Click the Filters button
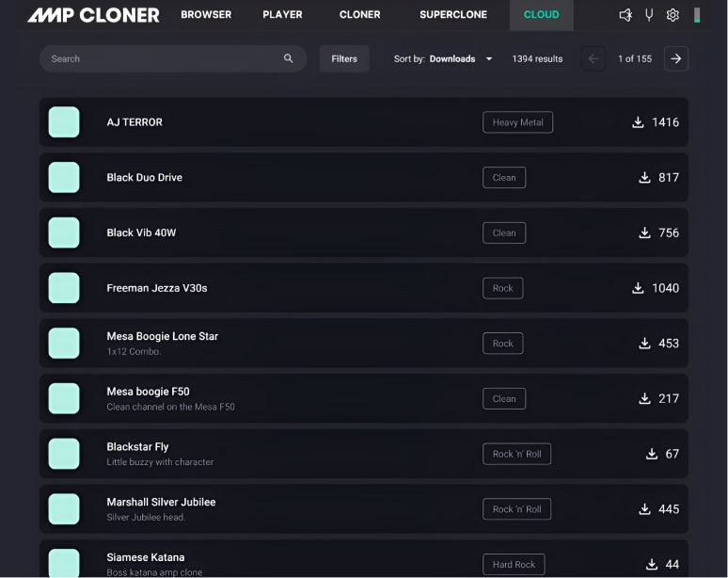This screenshot has width=728, height=578. 344,58
